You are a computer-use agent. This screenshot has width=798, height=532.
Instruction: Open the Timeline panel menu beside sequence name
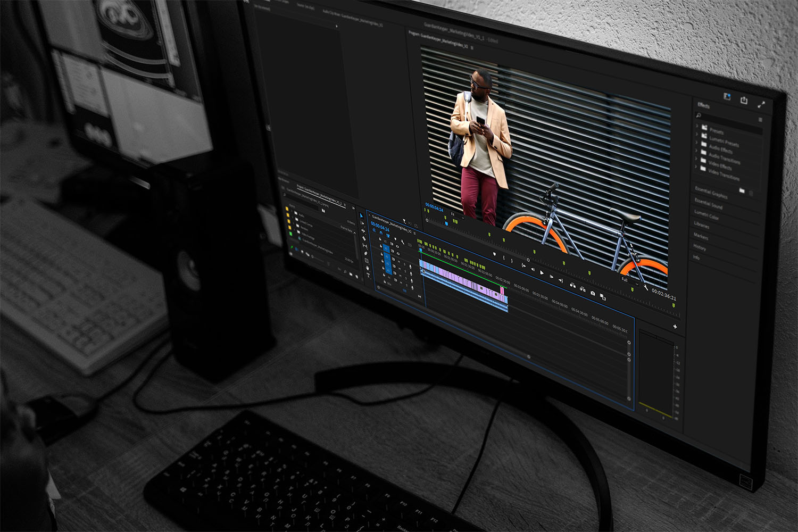click(414, 233)
